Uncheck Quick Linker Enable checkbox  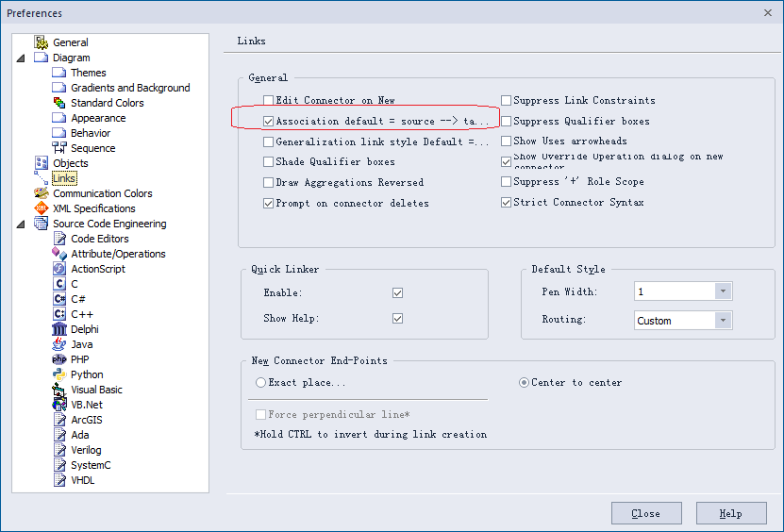click(x=397, y=292)
